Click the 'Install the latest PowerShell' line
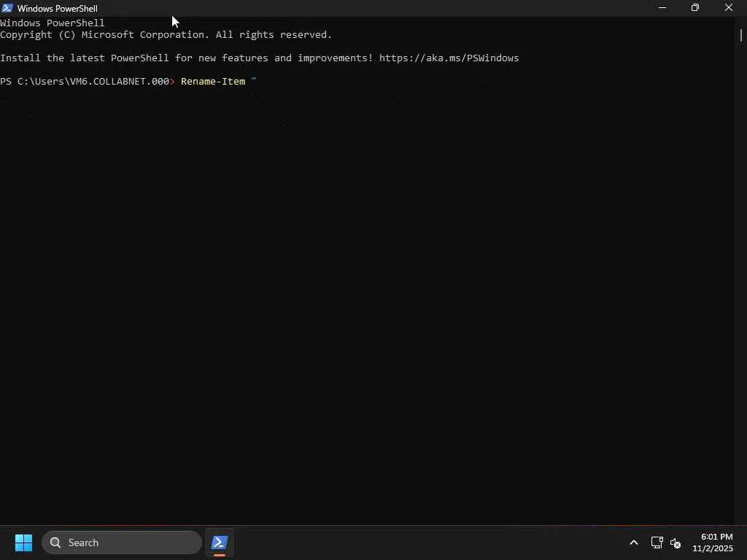 tap(259, 58)
